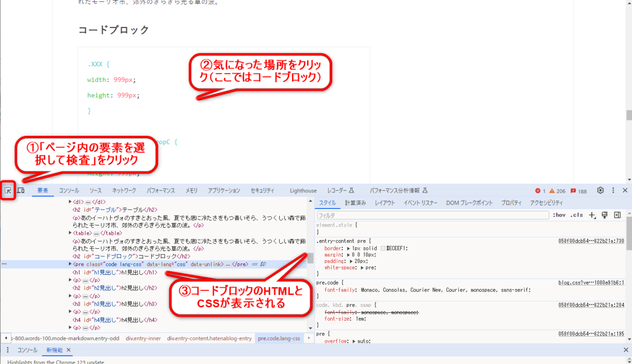Click the ellipsis inside the pre element
Viewport: 632px width, 364px height.
pos(228,264)
